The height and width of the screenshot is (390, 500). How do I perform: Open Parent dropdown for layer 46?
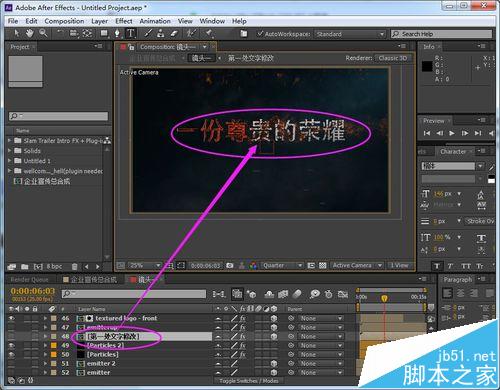tap(321, 318)
